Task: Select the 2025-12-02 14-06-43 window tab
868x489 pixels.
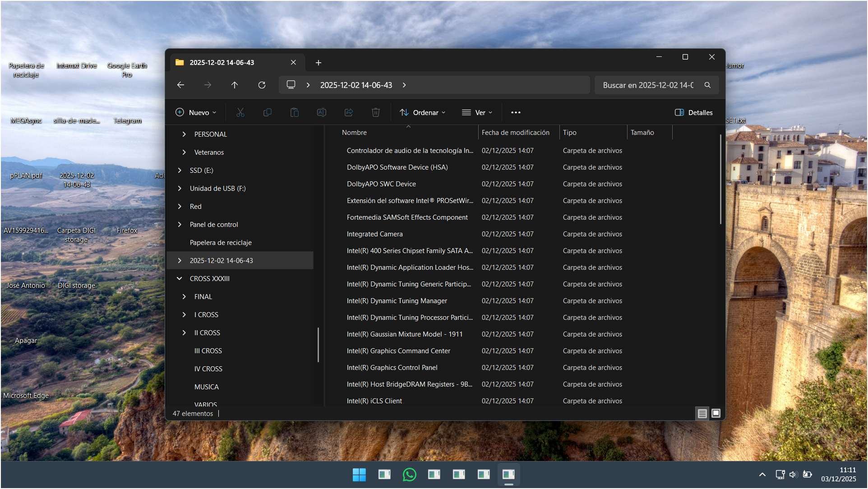Action: (238, 63)
